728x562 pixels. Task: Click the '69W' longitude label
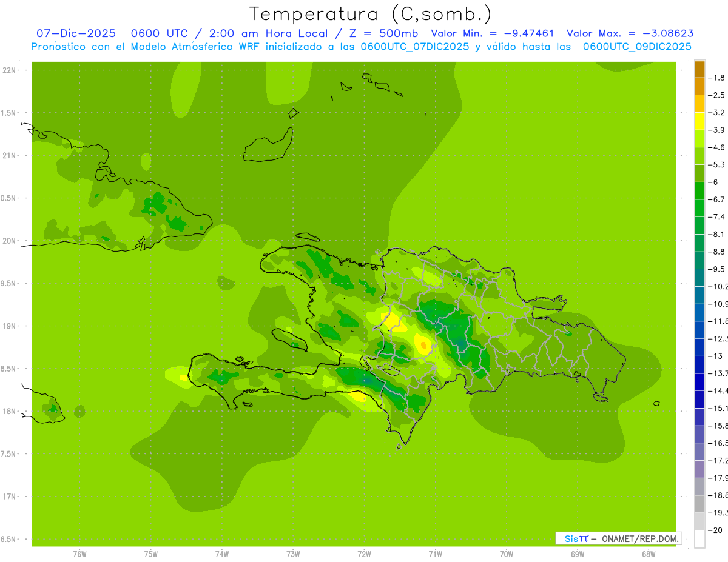point(578,554)
